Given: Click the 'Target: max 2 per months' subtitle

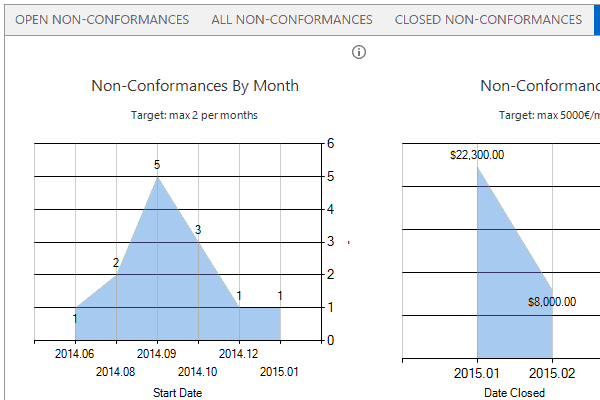Looking at the screenshot, I should [x=195, y=115].
